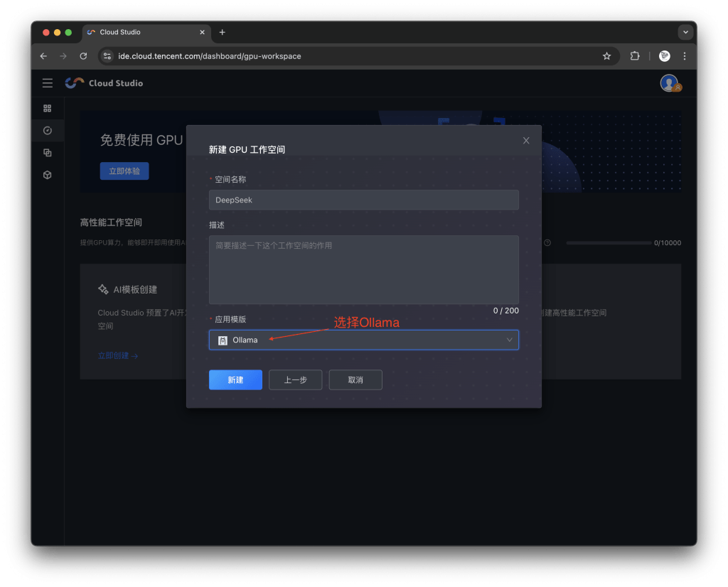The image size is (728, 587).
Task: Select the compass GPU workspace sidebar icon
Action: click(x=48, y=130)
